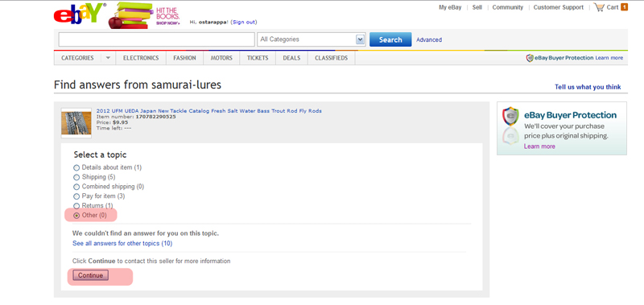
Task: Select Pay for item (3) topic
Action: (76, 196)
